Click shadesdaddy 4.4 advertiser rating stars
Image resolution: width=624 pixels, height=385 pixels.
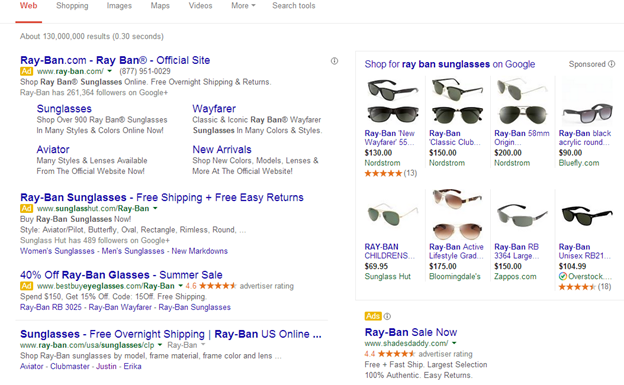pos(396,354)
